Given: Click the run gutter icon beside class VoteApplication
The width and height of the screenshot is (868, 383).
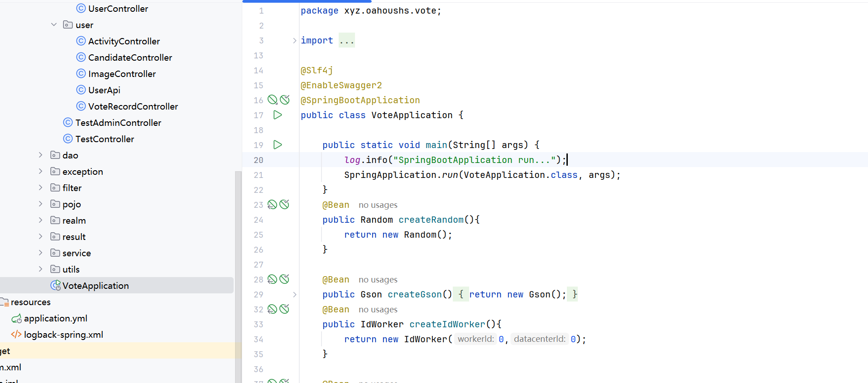Looking at the screenshot, I should coord(278,115).
